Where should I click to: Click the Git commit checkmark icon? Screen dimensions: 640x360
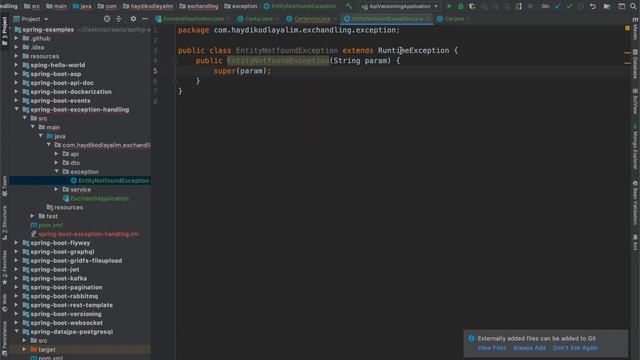[x=569, y=6]
